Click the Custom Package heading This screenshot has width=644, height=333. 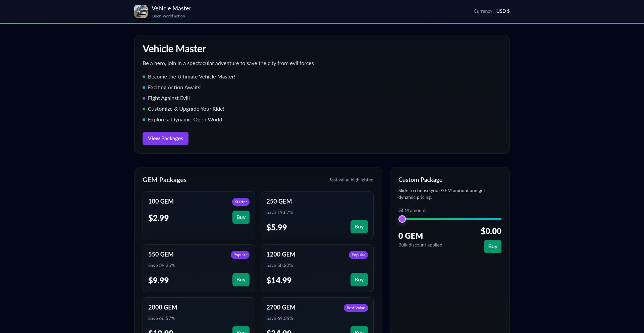(x=420, y=180)
